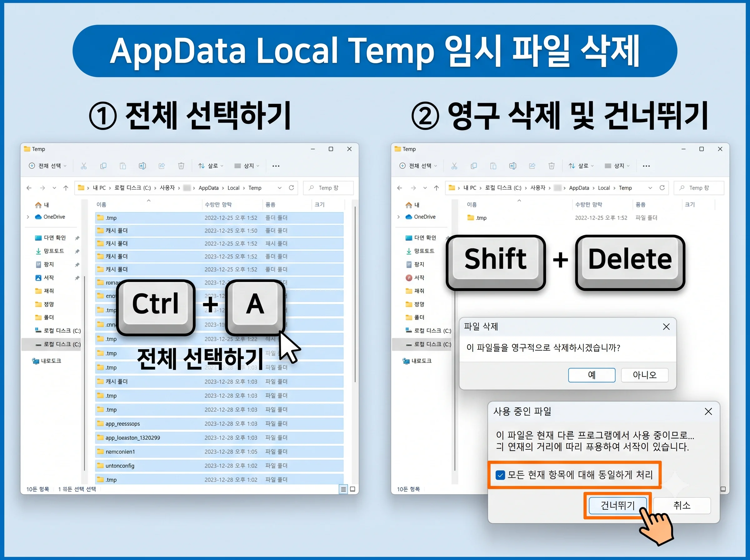Image resolution: width=750 pixels, height=560 pixels.
Task: Click the '건너뛰기' skip button
Action: [617, 505]
